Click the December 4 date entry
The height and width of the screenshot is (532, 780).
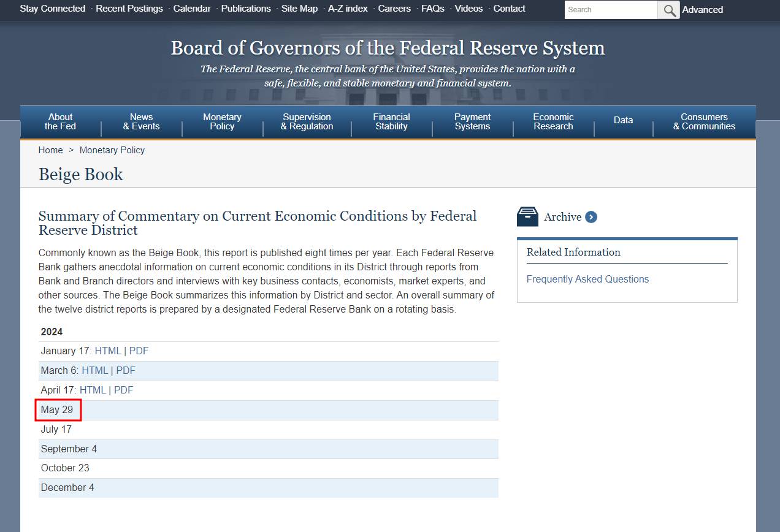click(67, 488)
